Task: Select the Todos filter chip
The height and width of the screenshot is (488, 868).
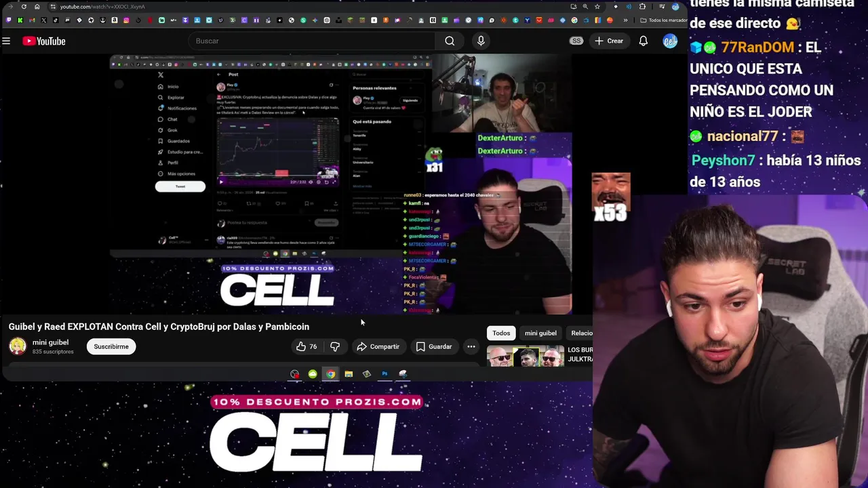Action: 501,333
